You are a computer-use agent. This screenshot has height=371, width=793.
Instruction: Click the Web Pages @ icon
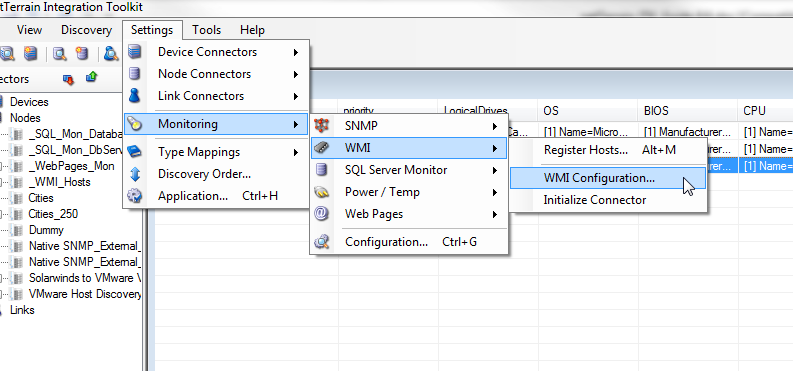(x=322, y=214)
